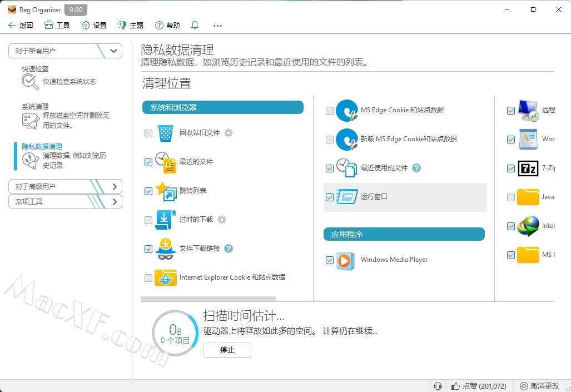Click the 跳转列表 star icon
Screen dimensions: 571x392
click(166, 191)
